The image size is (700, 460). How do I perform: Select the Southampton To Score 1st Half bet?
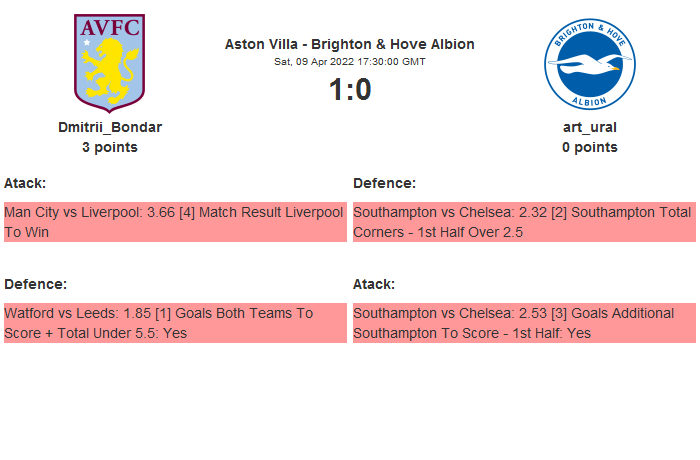524,323
